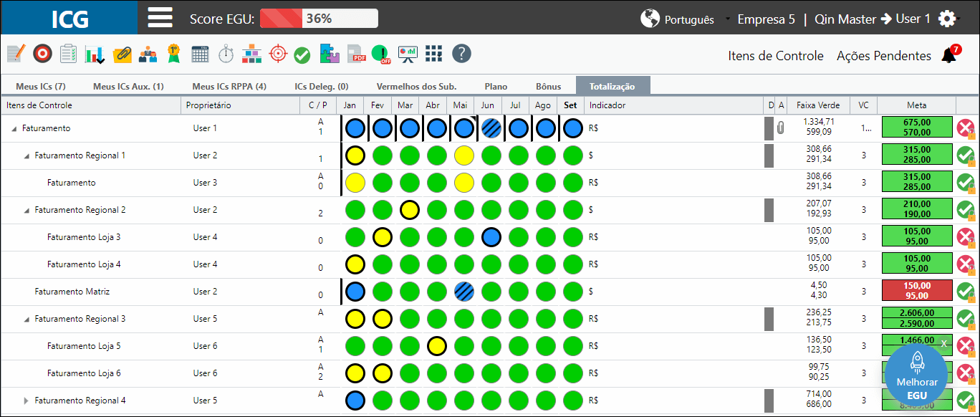Click the Ações Pendentes link
The image size is (980, 417).
[884, 56]
